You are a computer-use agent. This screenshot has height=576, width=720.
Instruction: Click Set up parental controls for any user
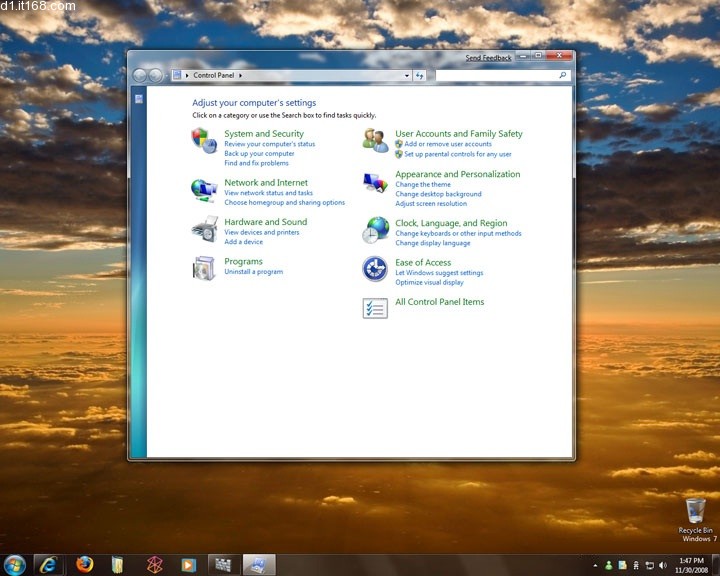pos(458,154)
